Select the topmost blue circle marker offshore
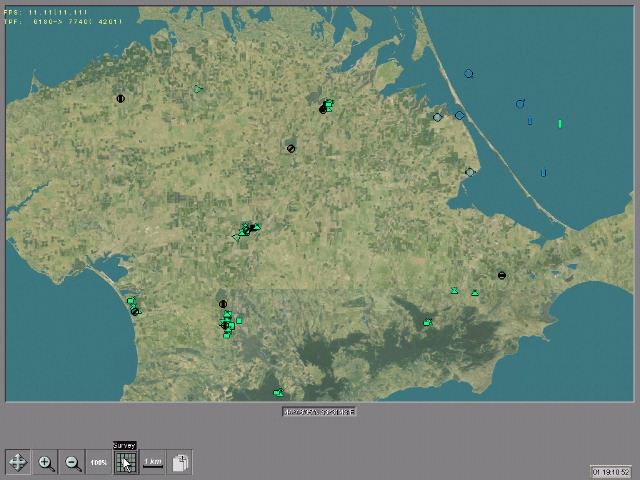Image resolution: width=640 pixels, height=480 pixels. pos(468,74)
